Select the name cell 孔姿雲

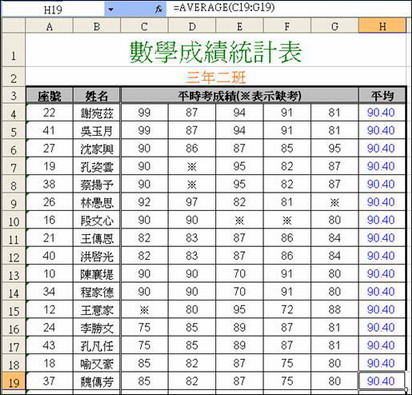[97, 167]
